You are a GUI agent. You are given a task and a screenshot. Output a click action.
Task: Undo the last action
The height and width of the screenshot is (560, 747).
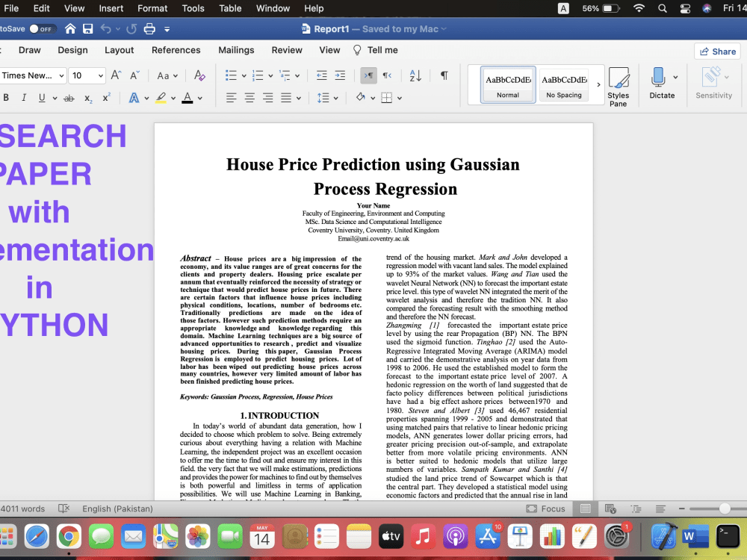(106, 29)
